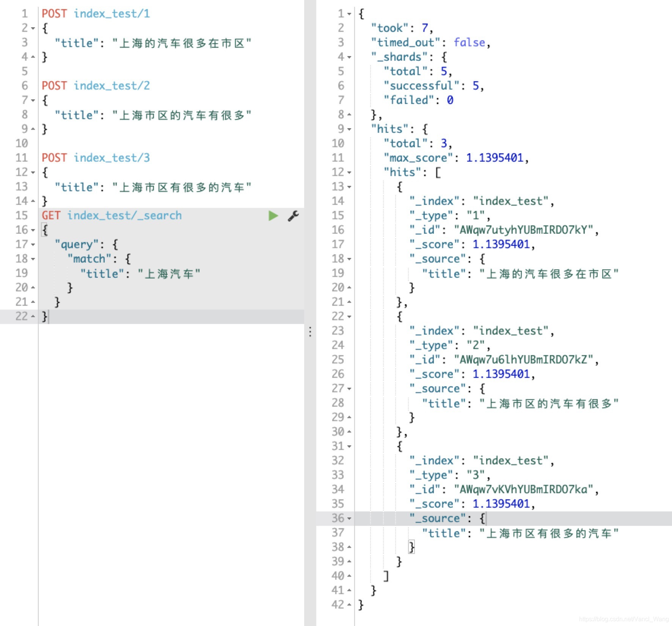672x626 pixels.
Task: Fold the first hit "_source" on line 18
Action: click(x=349, y=259)
